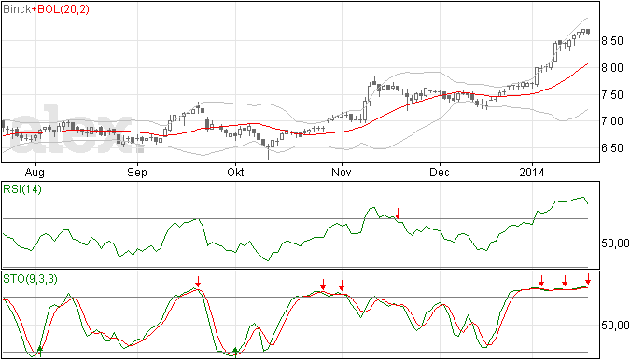The image size is (644, 361).
Task: Click the green buy arrow at Okt in STO
Action: click(235, 352)
